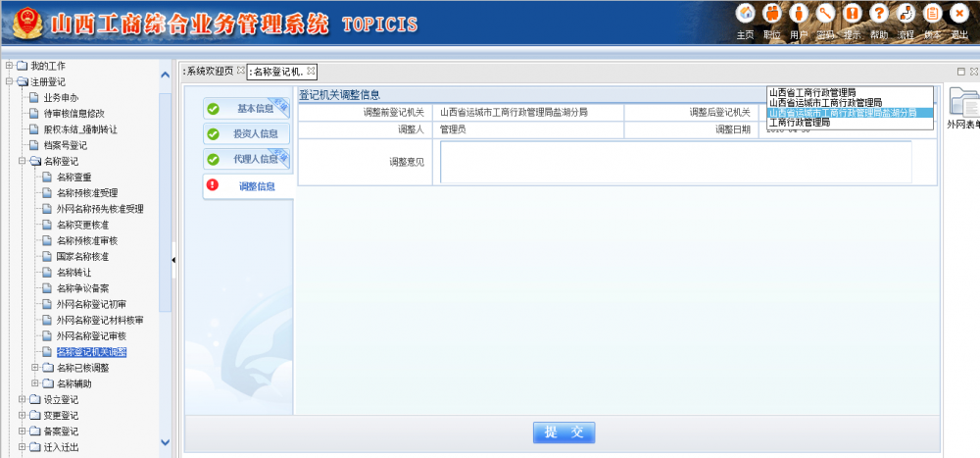
Task: Open 名称查重 in the tree
Action: [74, 178]
